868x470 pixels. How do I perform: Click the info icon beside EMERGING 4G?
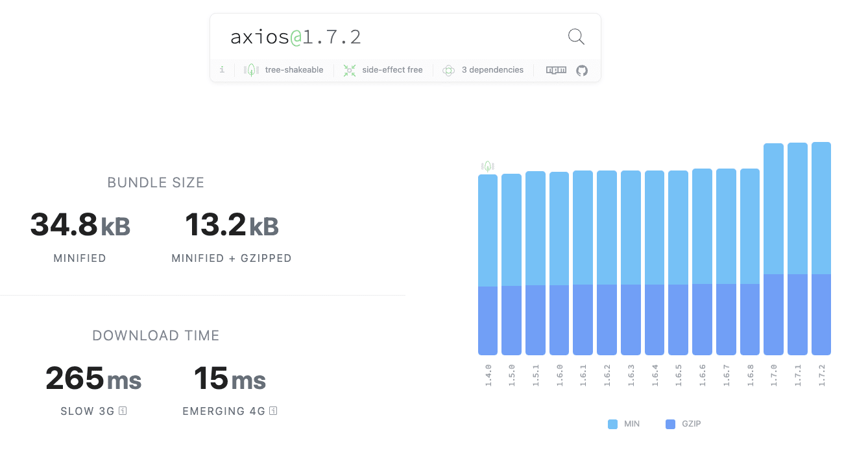click(273, 410)
